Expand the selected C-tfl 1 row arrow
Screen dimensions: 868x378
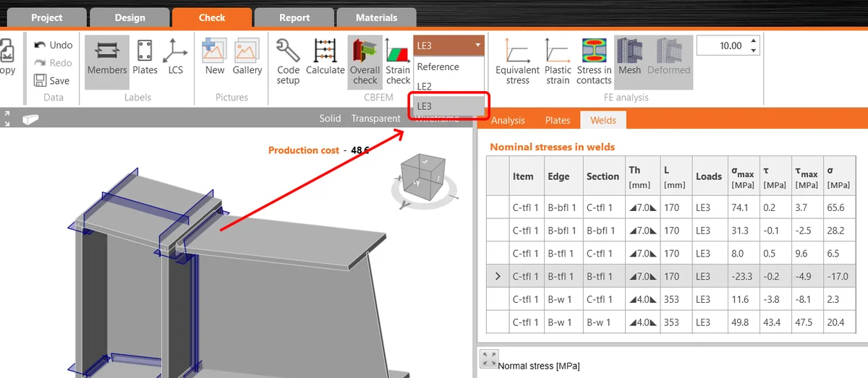click(497, 276)
